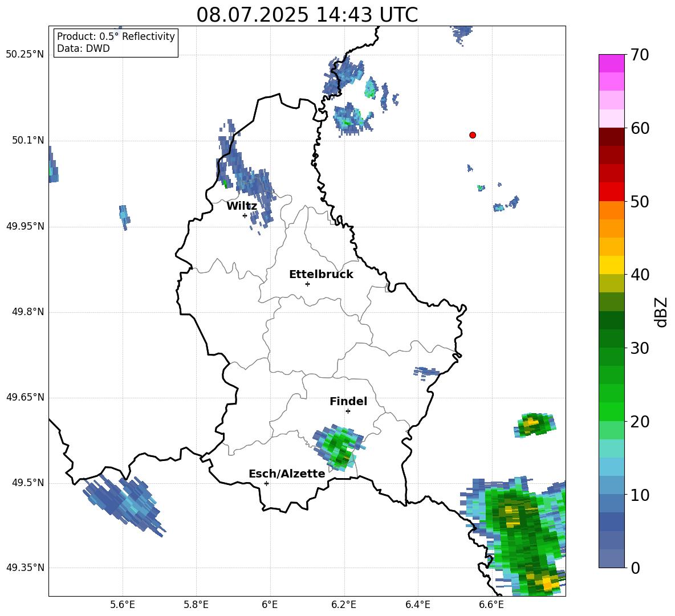Click the 49.35°N latitude label

coord(25,568)
